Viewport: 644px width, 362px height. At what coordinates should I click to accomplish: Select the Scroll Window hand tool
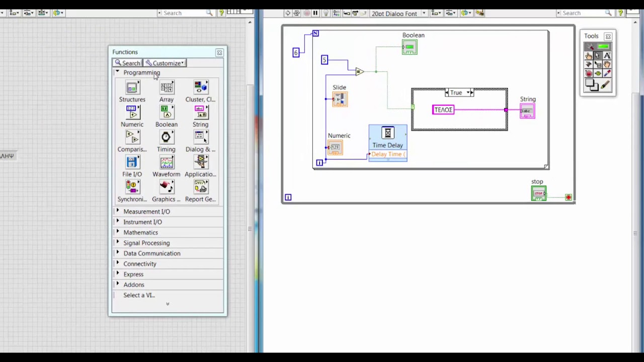[x=607, y=64]
